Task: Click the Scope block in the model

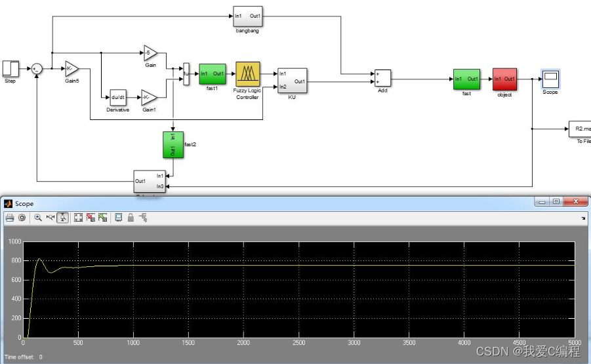Action: click(x=550, y=78)
